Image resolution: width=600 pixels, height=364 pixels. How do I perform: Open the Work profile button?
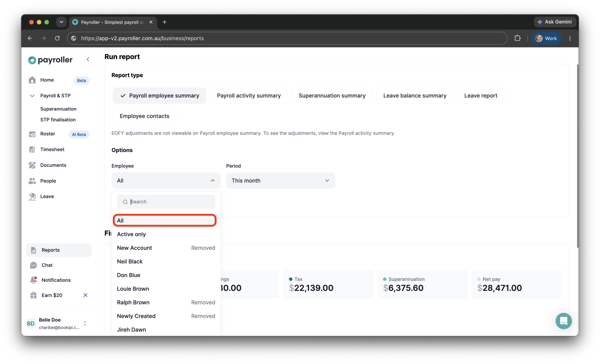[x=546, y=38]
